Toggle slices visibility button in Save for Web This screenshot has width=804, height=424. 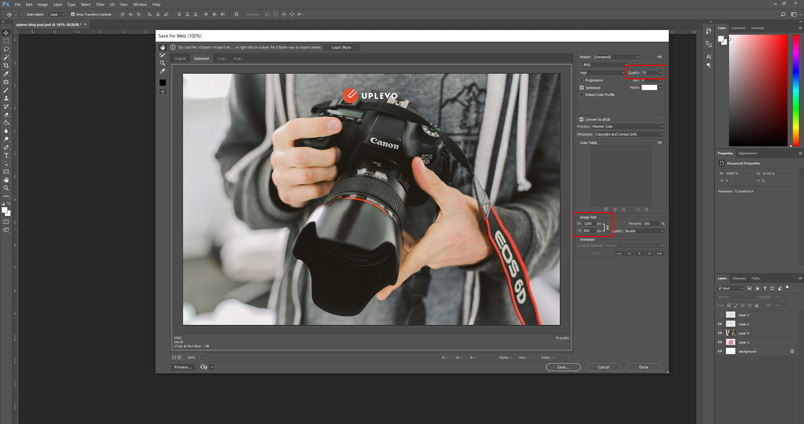(x=163, y=92)
